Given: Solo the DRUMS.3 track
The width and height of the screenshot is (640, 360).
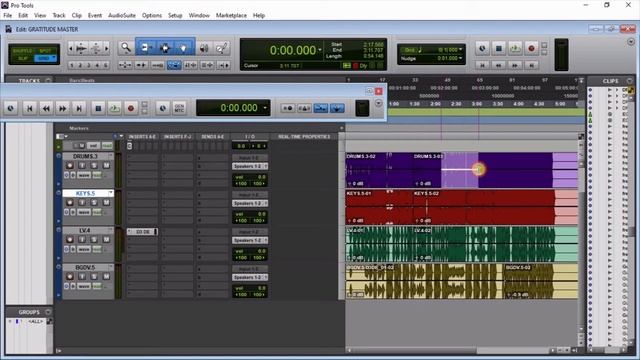Looking at the screenshot, I should point(94,165).
